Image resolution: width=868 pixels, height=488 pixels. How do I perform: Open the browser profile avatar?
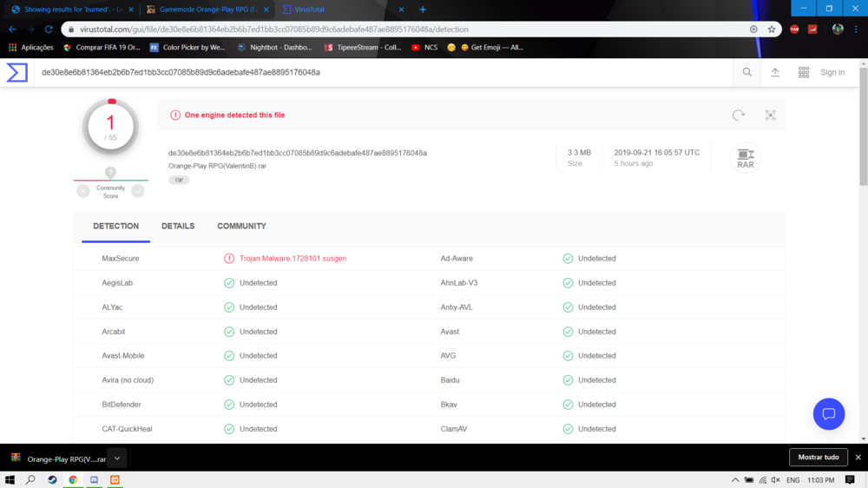(838, 30)
